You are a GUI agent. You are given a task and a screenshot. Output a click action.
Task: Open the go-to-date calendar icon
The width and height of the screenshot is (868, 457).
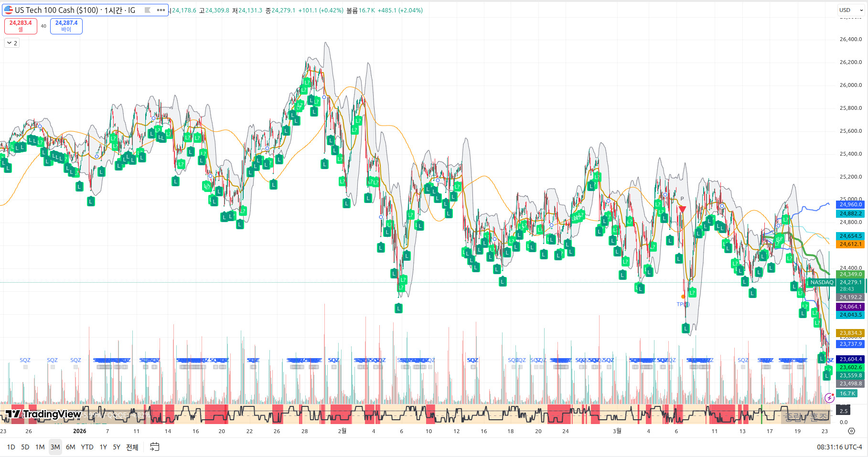pos(154,447)
